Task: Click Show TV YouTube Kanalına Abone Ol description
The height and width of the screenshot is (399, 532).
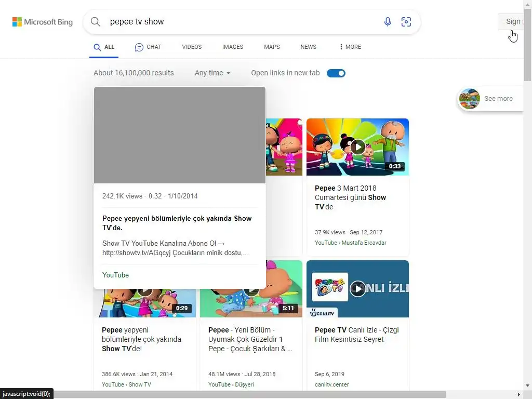Action: tap(176, 248)
